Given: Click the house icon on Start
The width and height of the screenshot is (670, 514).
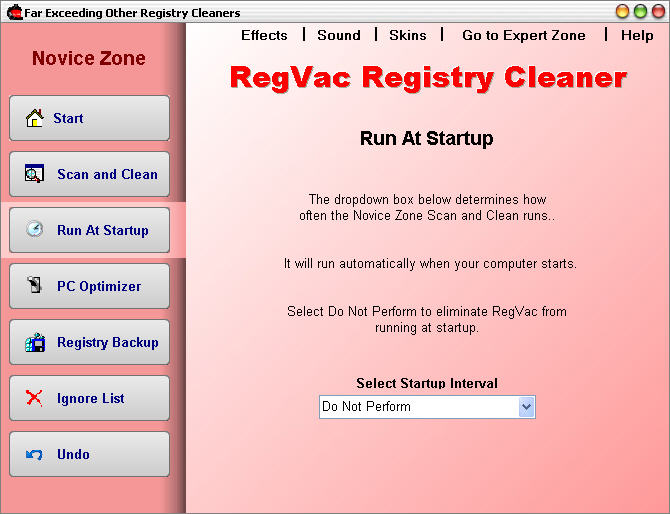Looking at the screenshot, I should coord(35,119).
